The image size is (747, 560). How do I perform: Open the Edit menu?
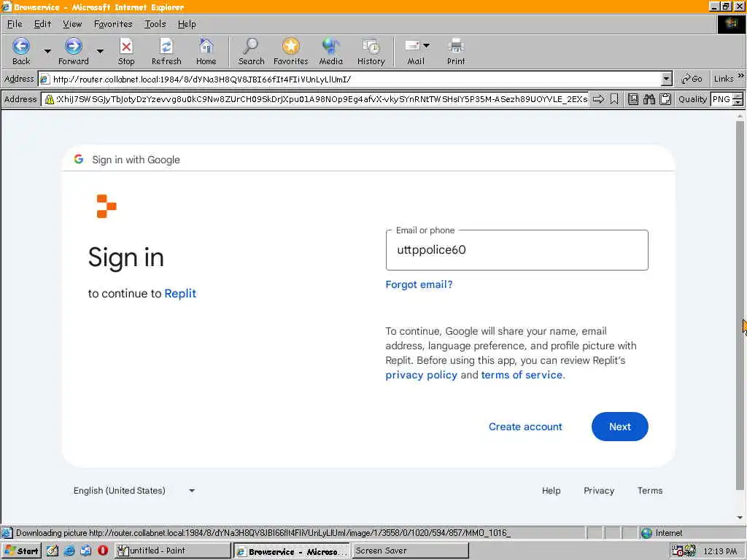click(x=42, y=24)
